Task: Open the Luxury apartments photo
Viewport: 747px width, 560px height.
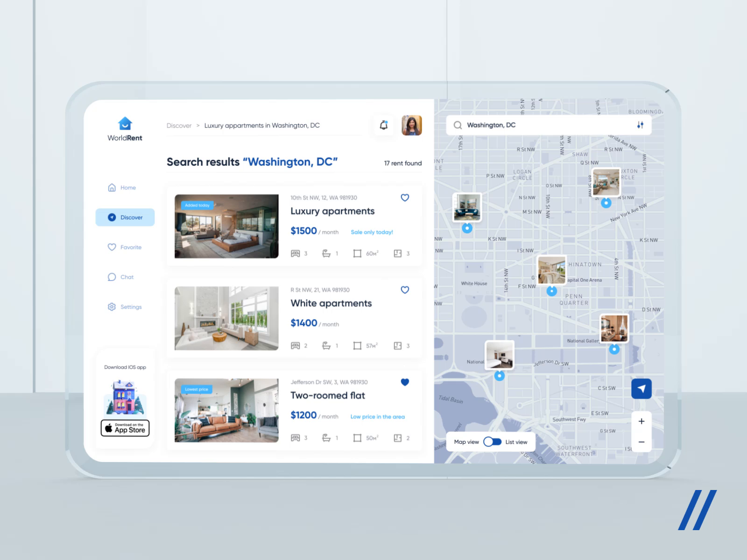Action: (226, 226)
